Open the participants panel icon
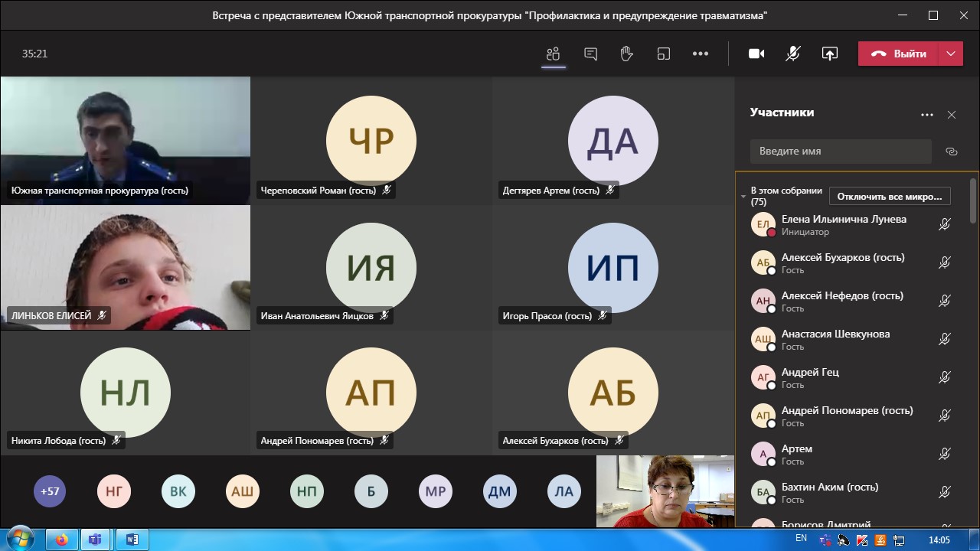This screenshot has height=551, width=980. (553, 54)
